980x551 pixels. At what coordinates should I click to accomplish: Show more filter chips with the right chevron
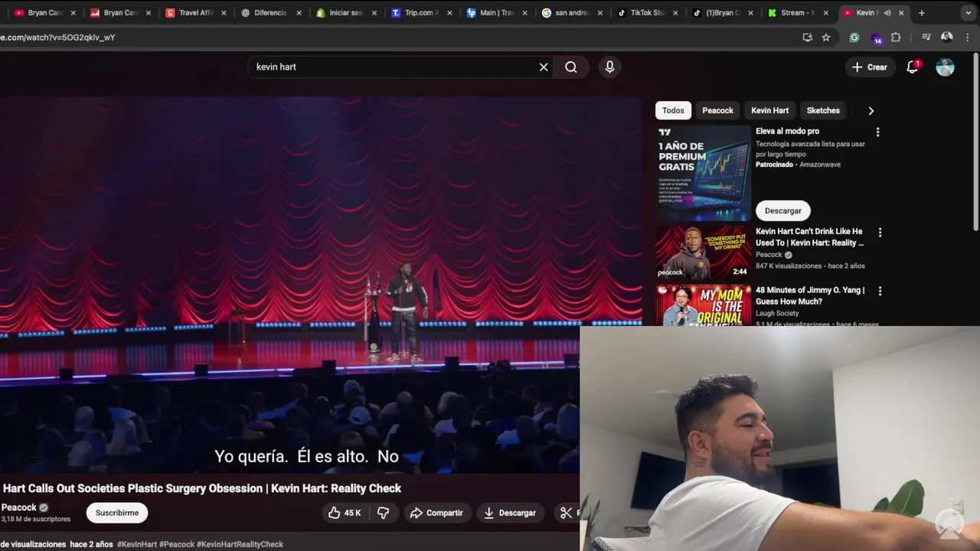[871, 111]
